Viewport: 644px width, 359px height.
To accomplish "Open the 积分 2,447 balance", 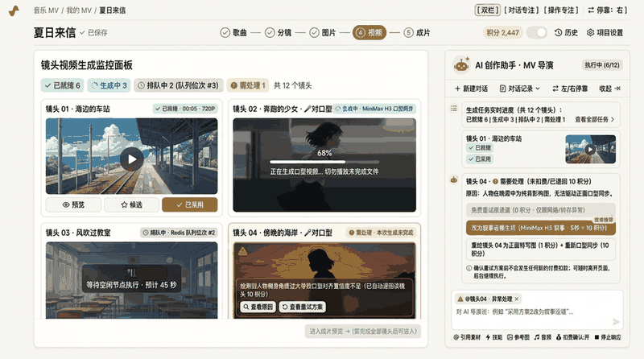I will click(502, 32).
